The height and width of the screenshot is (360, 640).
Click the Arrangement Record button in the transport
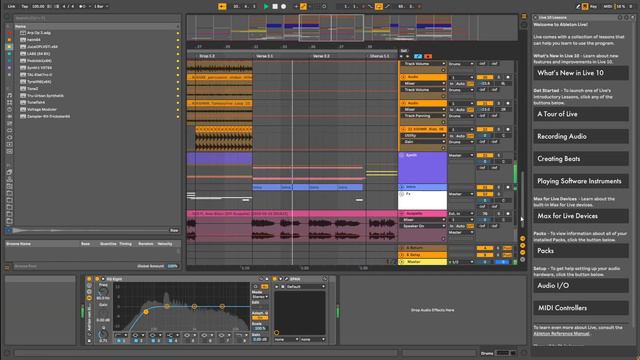click(x=284, y=7)
